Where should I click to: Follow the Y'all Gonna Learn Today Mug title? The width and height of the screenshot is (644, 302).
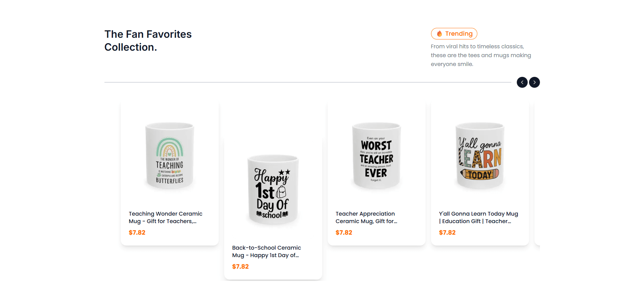[478, 217]
